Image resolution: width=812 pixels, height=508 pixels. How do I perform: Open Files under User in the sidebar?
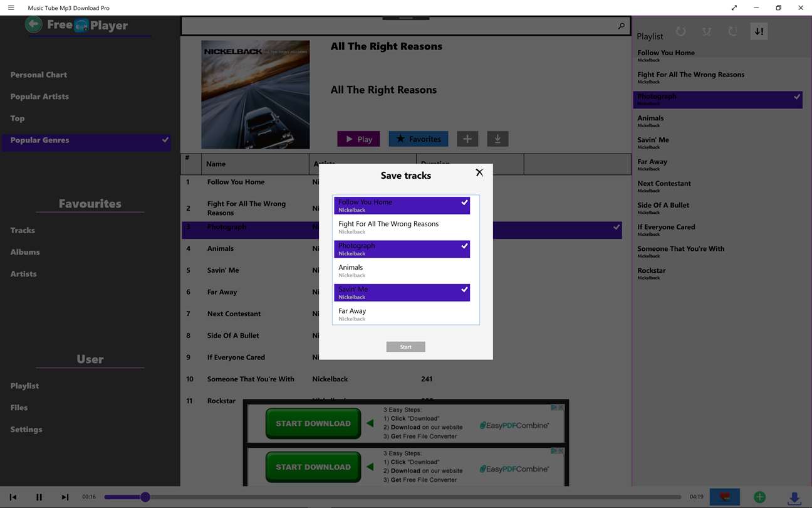point(19,408)
